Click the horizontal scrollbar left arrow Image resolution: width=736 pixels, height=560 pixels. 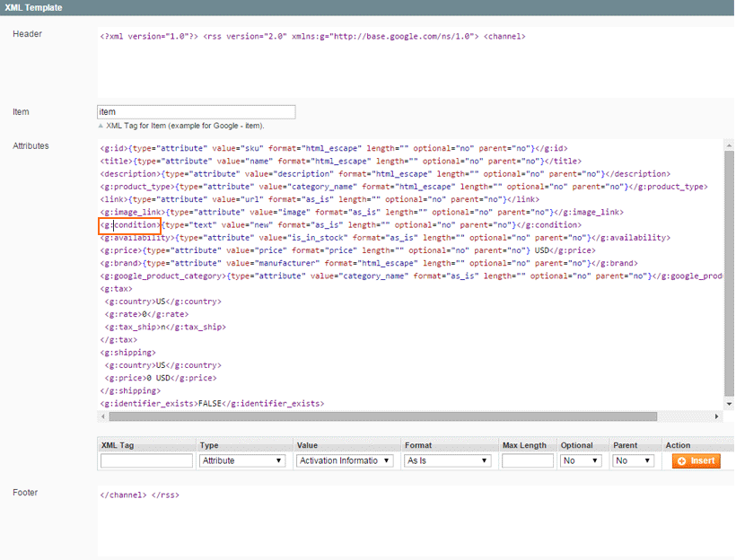click(103, 416)
